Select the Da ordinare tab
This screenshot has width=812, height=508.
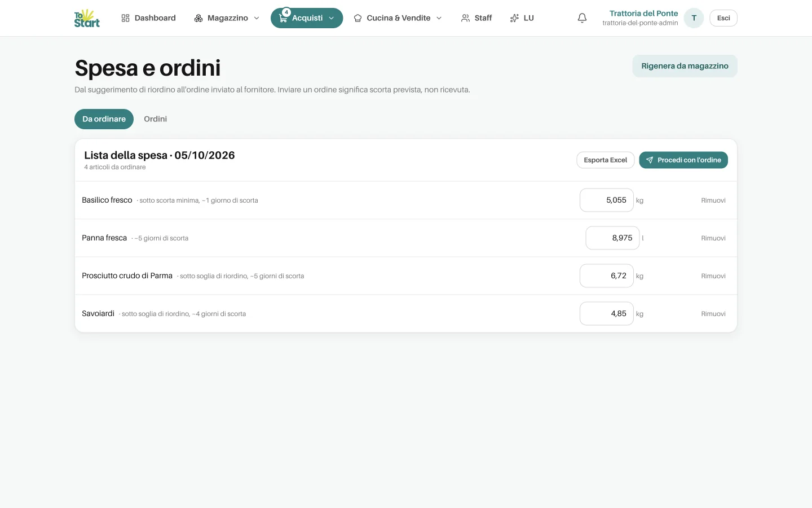pyautogui.click(x=104, y=119)
